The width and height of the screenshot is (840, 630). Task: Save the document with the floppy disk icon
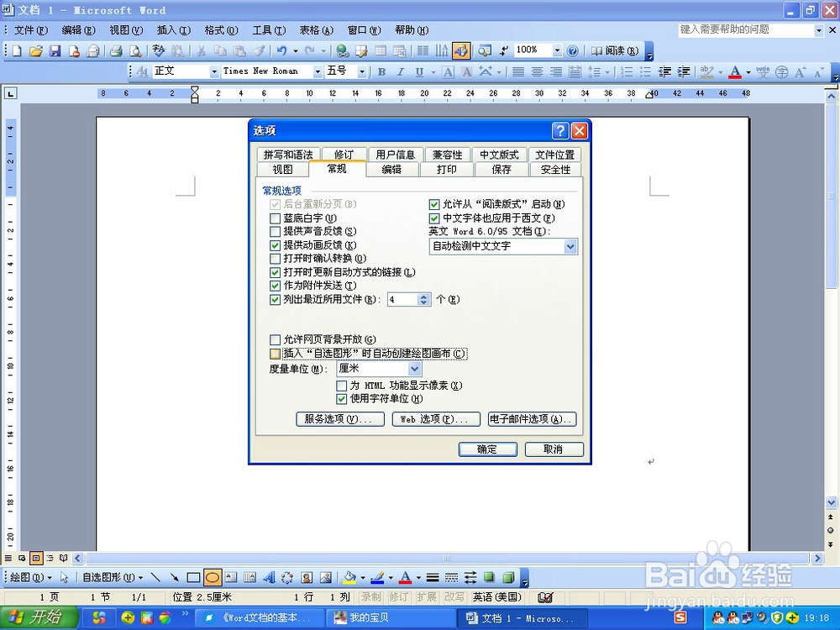pos(55,51)
